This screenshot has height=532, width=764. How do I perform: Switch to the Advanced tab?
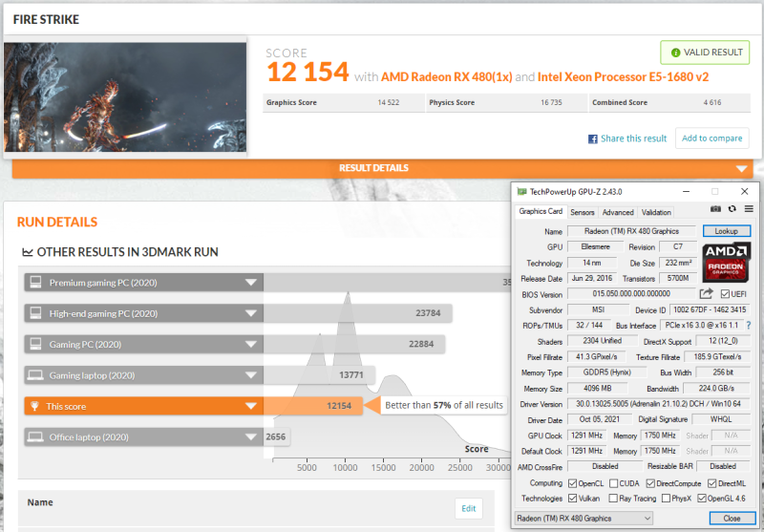(618, 212)
